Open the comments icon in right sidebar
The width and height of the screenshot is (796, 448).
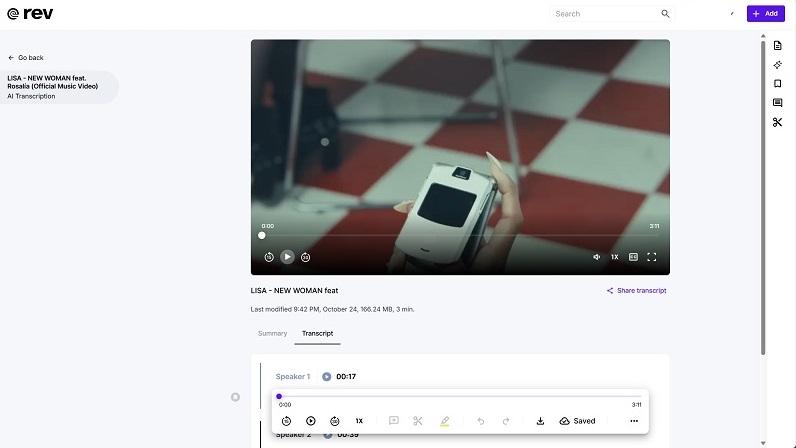click(x=777, y=103)
